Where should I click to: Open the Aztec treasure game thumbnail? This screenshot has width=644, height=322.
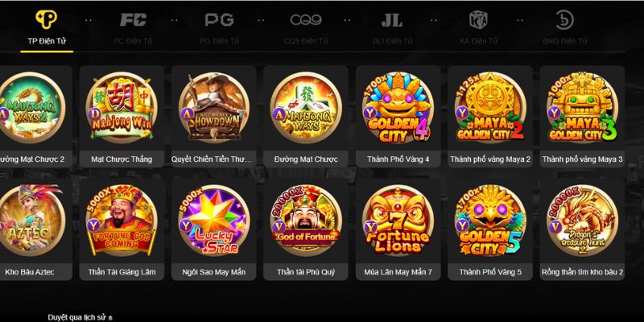pyautogui.click(x=30, y=220)
